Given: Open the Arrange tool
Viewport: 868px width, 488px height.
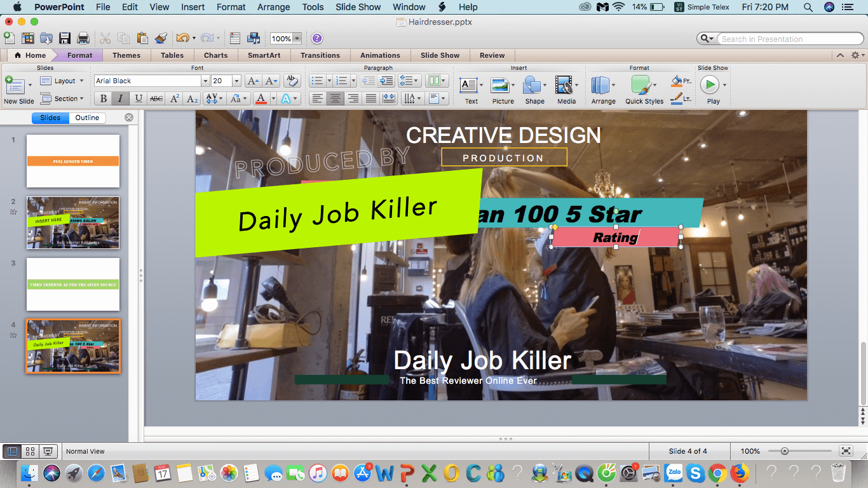Looking at the screenshot, I should [603, 90].
